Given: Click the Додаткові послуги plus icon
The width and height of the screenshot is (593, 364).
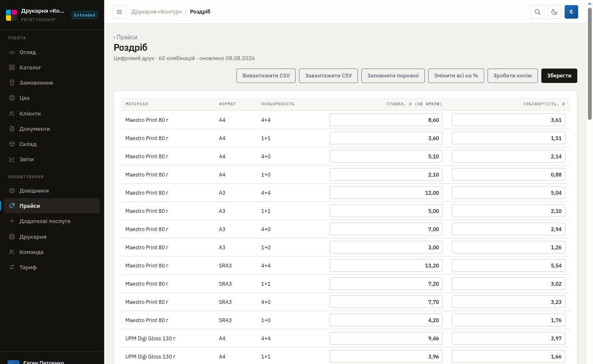Looking at the screenshot, I should [12, 221].
